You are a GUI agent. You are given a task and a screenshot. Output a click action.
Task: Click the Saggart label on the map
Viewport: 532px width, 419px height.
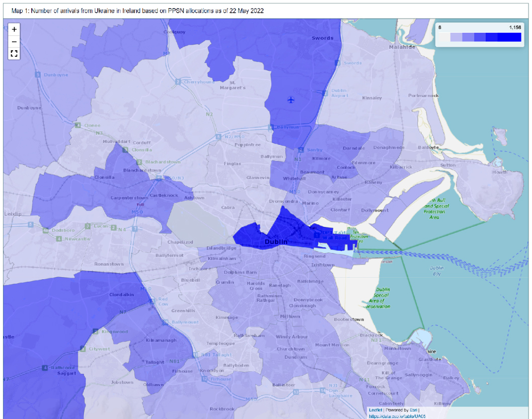coord(66,373)
